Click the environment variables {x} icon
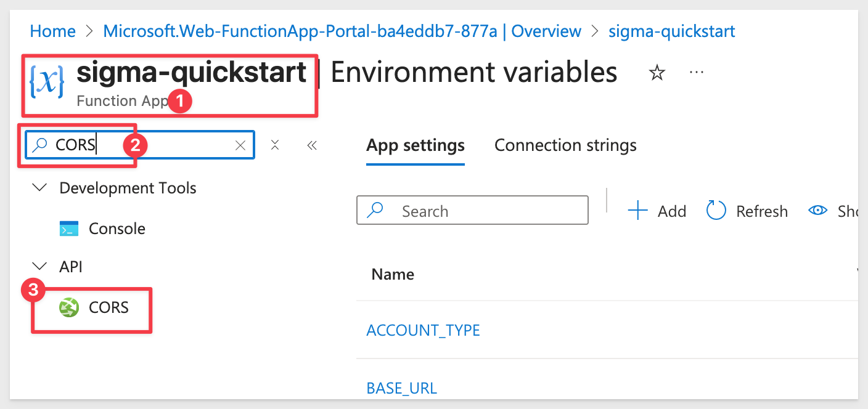868x409 pixels. (x=47, y=80)
